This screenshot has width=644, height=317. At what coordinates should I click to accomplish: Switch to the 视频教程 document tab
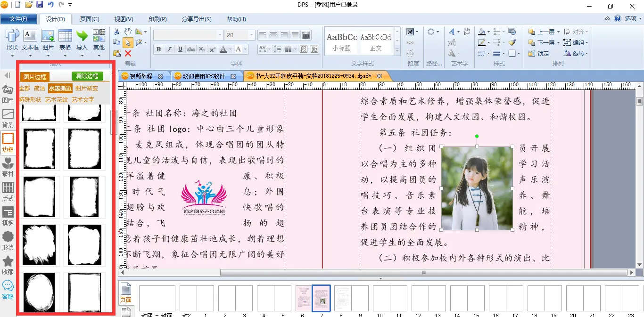141,76
